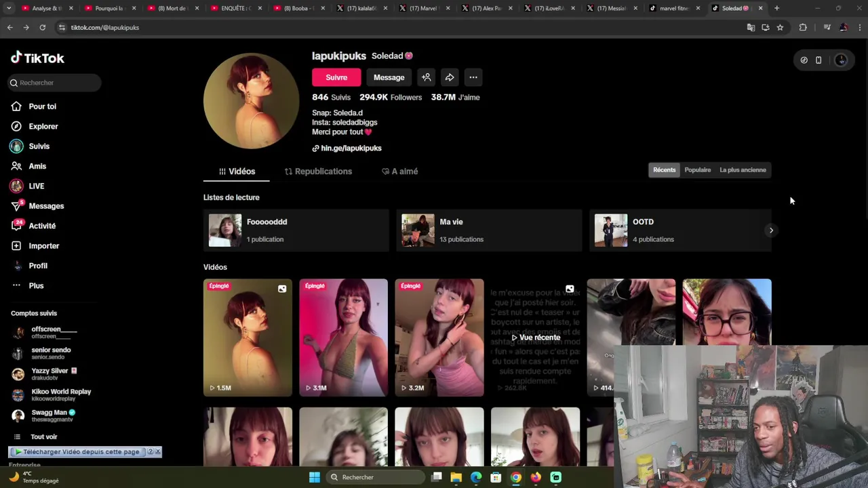Open a new browser tab with plus
The height and width of the screenshot is (488, 868).
pyautogui.click(x=776, y=8)
